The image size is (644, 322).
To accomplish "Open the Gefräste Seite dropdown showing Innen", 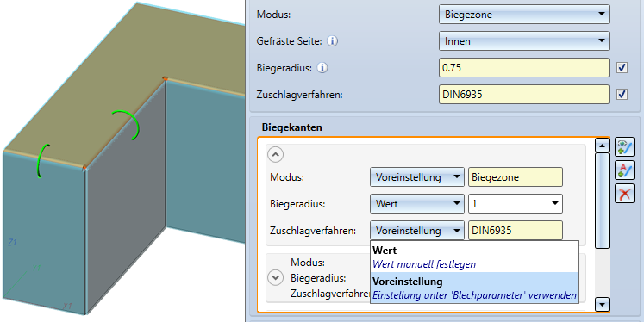I will coord(523,41).
